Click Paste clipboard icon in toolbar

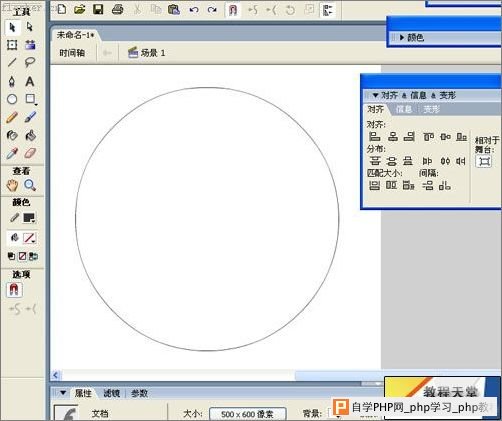click(174, 9)
